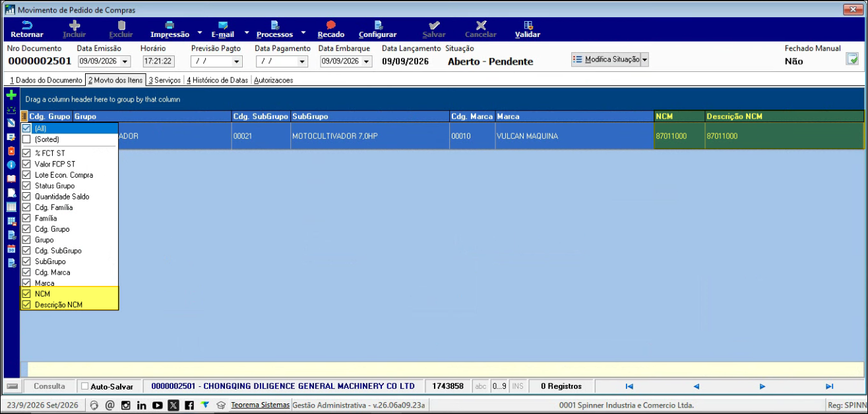868x414 pixels.
Task: Open the Previsão Pagto date dropdown
Action: pyautogui.click(x=237, y=61)
